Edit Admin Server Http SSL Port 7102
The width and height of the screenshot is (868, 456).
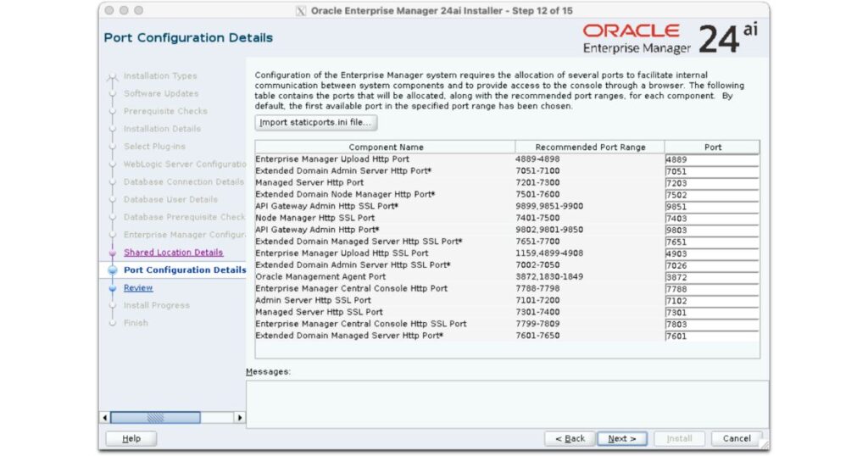[712, 301]
